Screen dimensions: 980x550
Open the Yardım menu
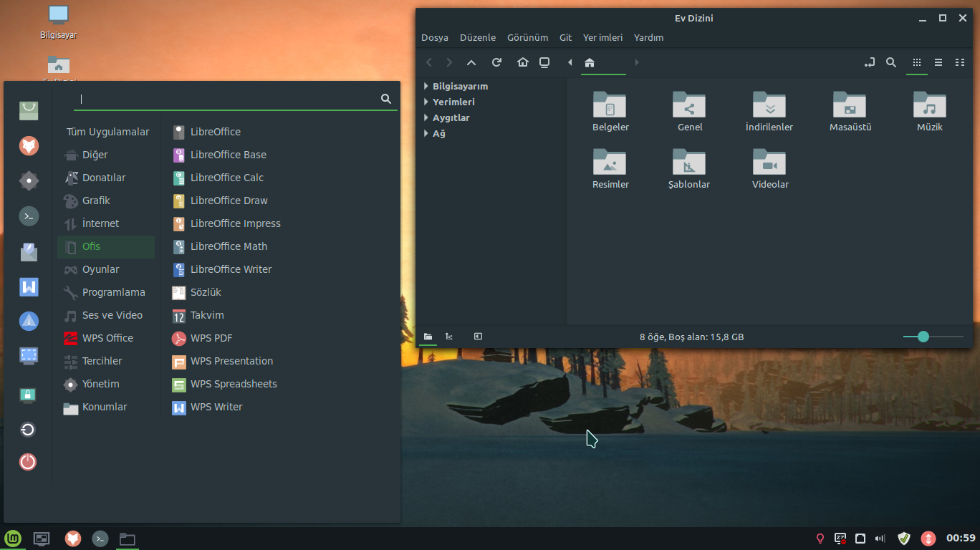click(649, 37)
